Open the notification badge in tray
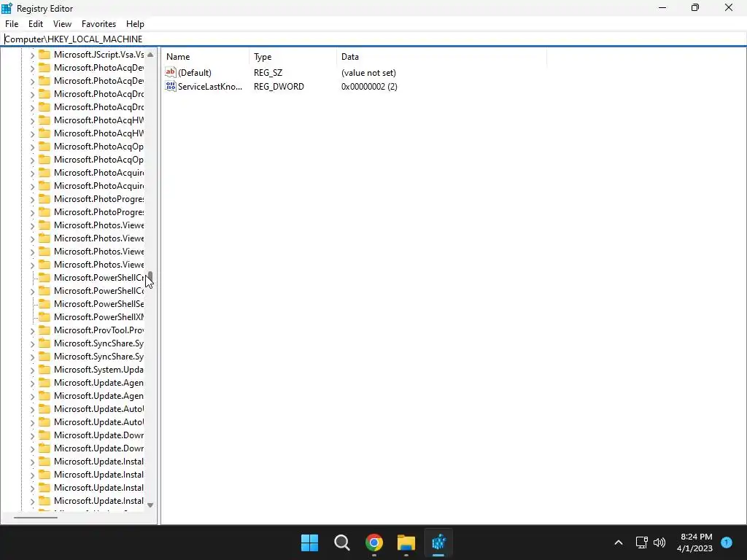This screenshot has height=560, width=747. 727,542
